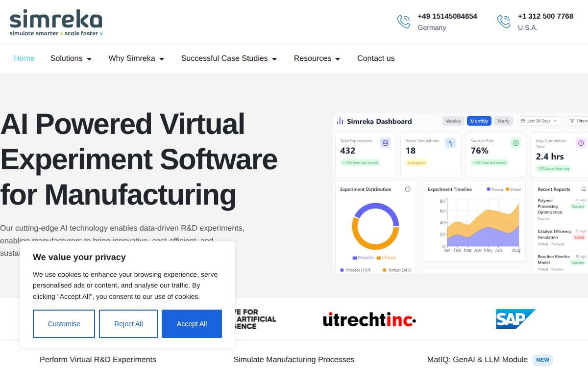The width and height of the screenshot is (588, 368).
Task: Click the Simreka Dashboard bar chart icon
Action: (340, 121)
